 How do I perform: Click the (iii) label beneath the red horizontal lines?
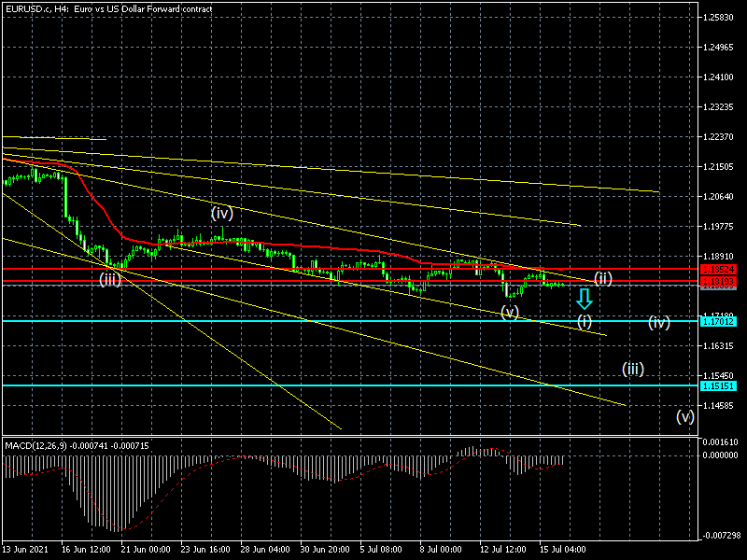click(x=110, y=278)
